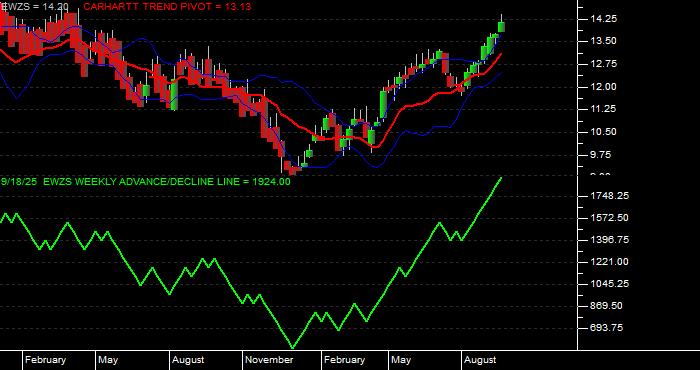The height and width of the screenshot is (370, 700).
Task: Click the 11.25 price axis value
Action: [x=604, y=109]
